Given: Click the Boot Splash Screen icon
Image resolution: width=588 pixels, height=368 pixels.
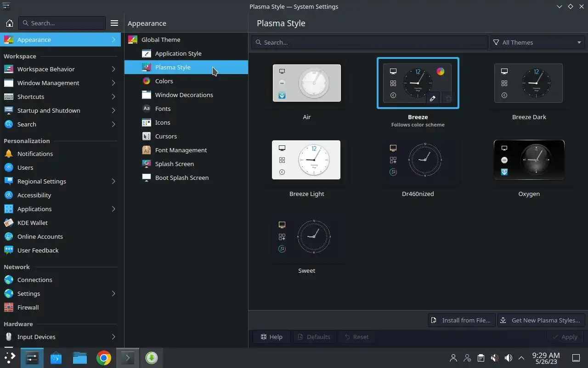Looking at the screenshot, I should [x=147, y=178].
